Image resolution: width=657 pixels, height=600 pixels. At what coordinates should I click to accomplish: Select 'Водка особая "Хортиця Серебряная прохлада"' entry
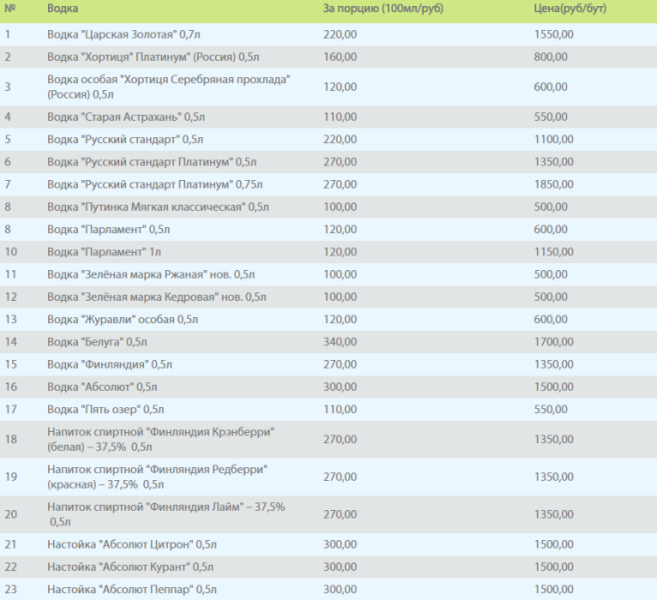(x=168, y=87)
